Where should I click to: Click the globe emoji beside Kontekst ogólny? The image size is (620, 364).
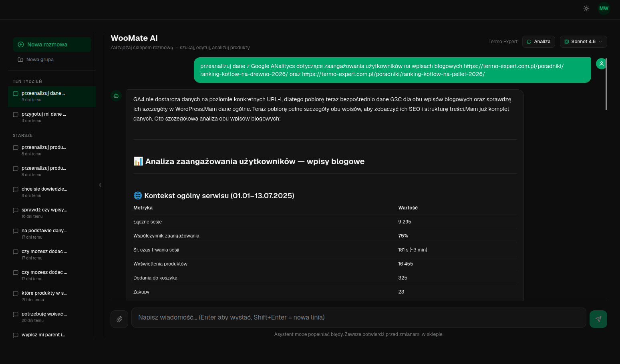pos(138,195)
